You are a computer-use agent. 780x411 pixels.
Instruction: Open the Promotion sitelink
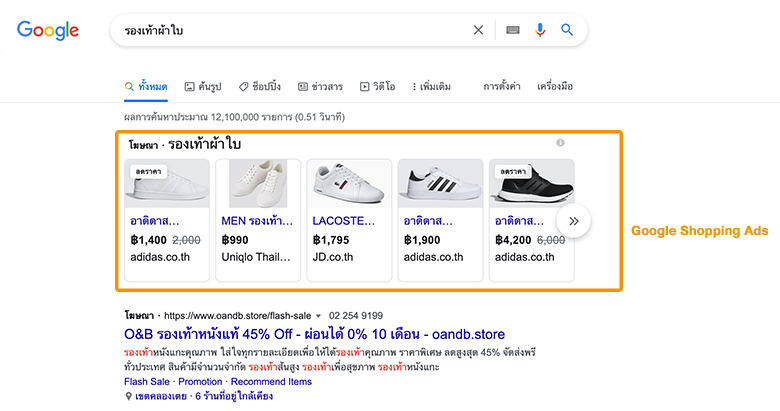pos(200,382)
